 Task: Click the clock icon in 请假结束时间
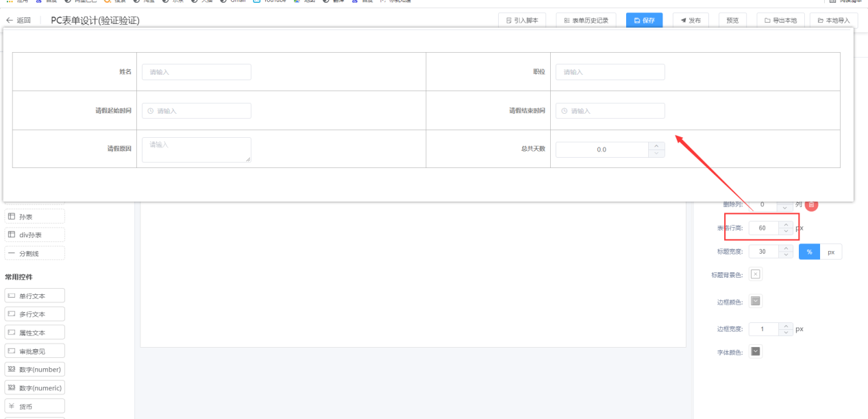(565, 110)
